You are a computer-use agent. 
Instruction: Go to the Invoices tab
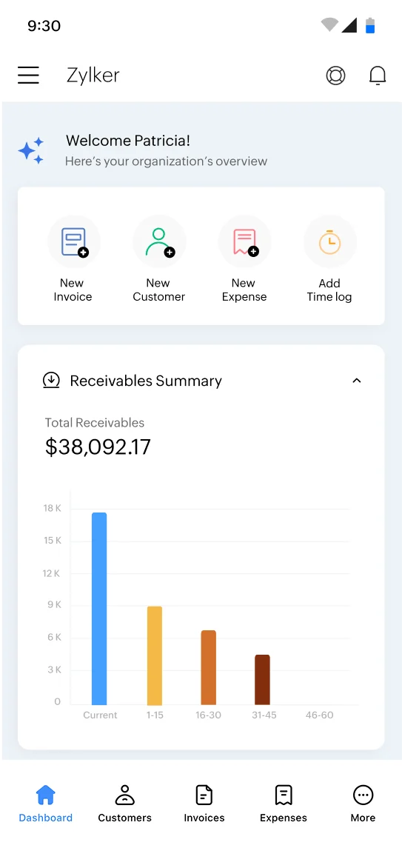pyautogui.click(x=204, y=804)
